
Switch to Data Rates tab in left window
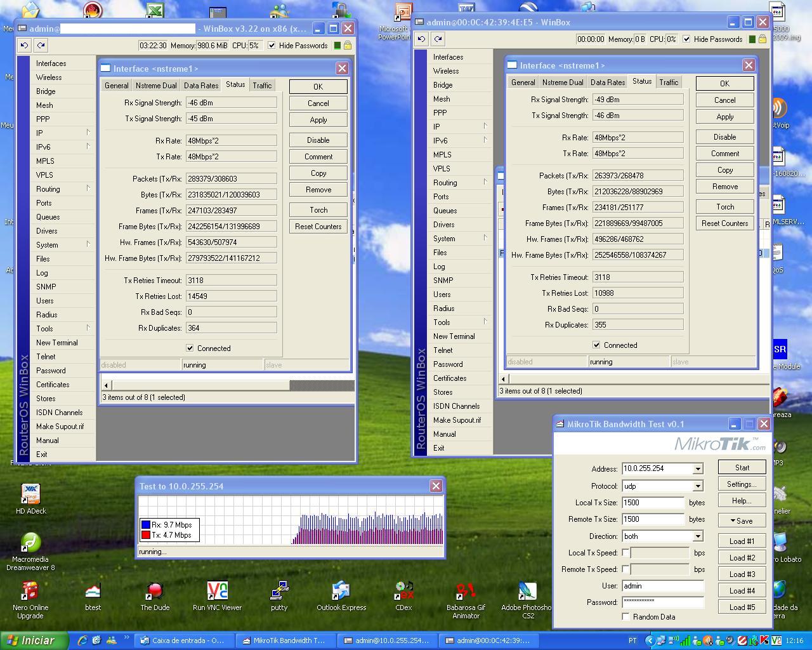point(200,85)
